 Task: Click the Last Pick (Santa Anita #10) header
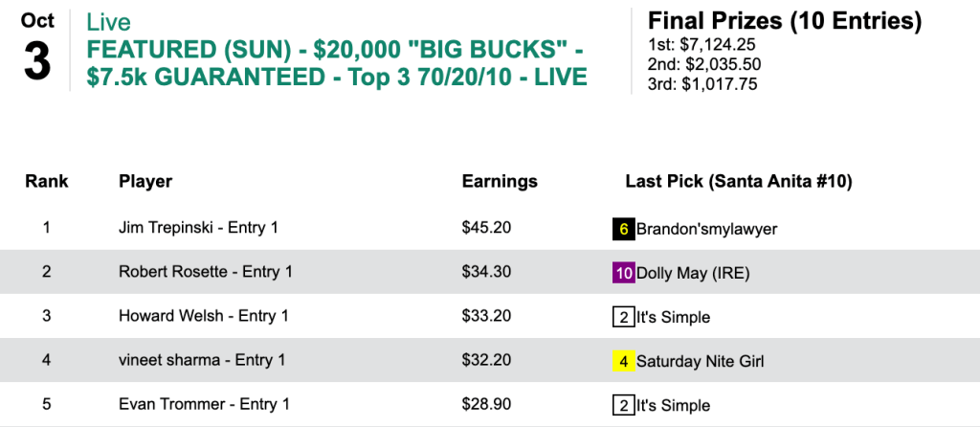click(x=739, y=181)
